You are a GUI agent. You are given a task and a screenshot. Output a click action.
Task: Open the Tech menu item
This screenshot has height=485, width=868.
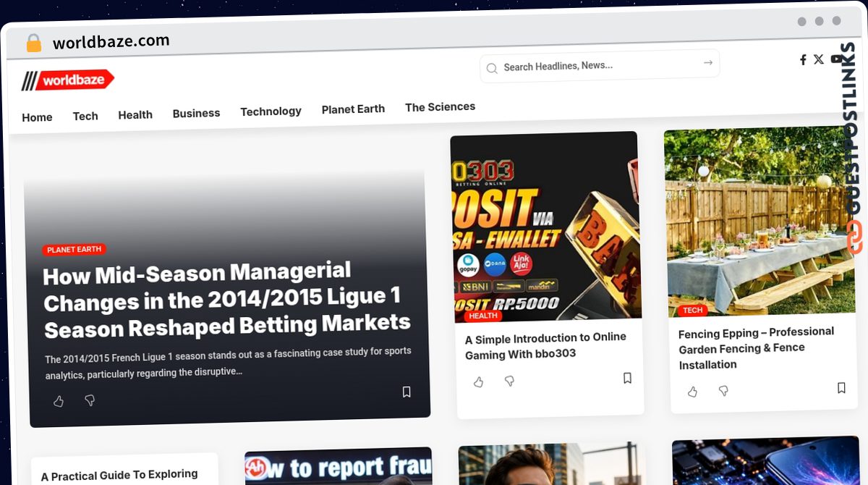(x=85, y=116)
